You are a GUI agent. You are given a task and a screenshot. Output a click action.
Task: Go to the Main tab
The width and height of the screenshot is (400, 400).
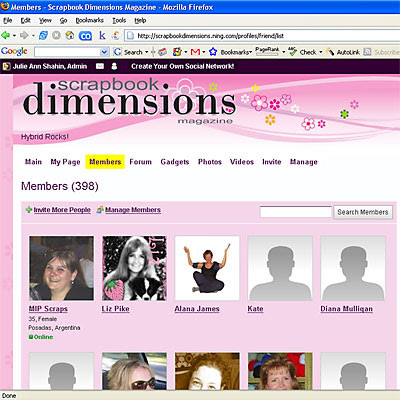click(33, 162)
